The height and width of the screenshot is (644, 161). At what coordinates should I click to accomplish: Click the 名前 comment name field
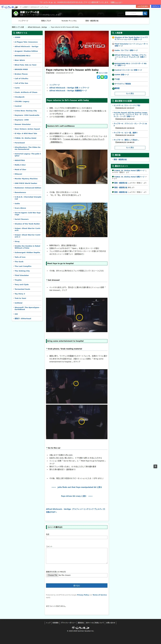(x=77, y=537)
